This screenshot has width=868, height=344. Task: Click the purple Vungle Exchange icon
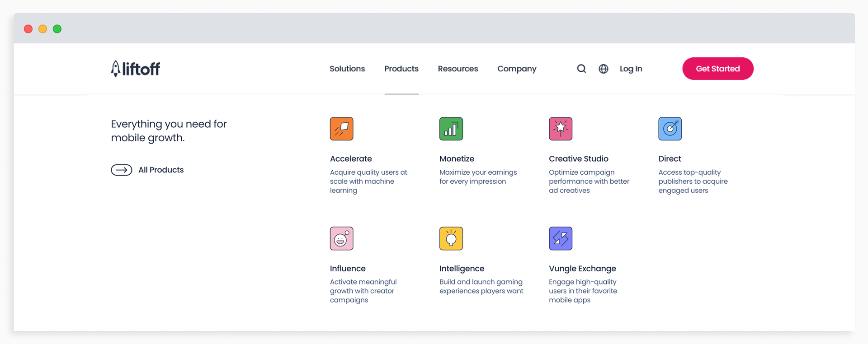click(x=561, y=238)
